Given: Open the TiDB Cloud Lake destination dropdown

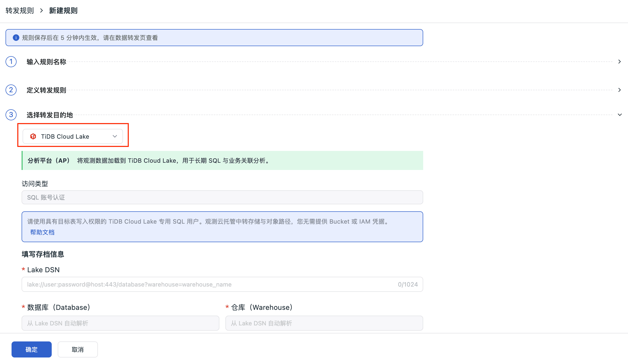Looking at the screenshot, I should click(73, 136).
